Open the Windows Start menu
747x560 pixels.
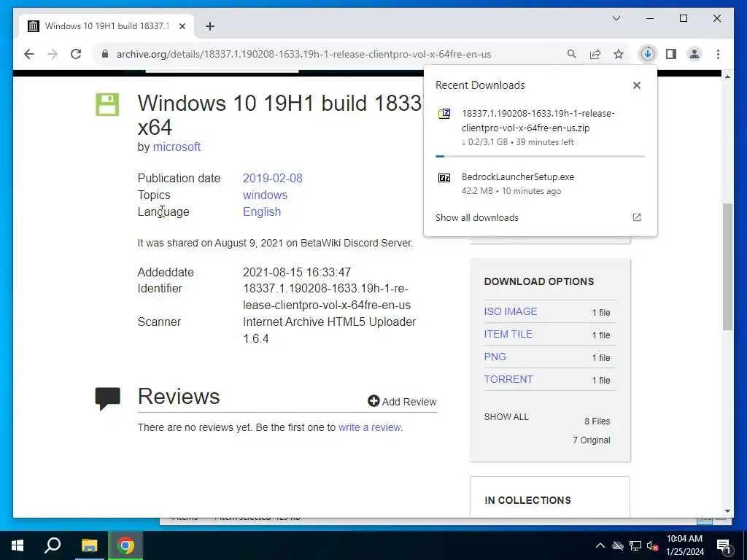click(x=18, y=545)
